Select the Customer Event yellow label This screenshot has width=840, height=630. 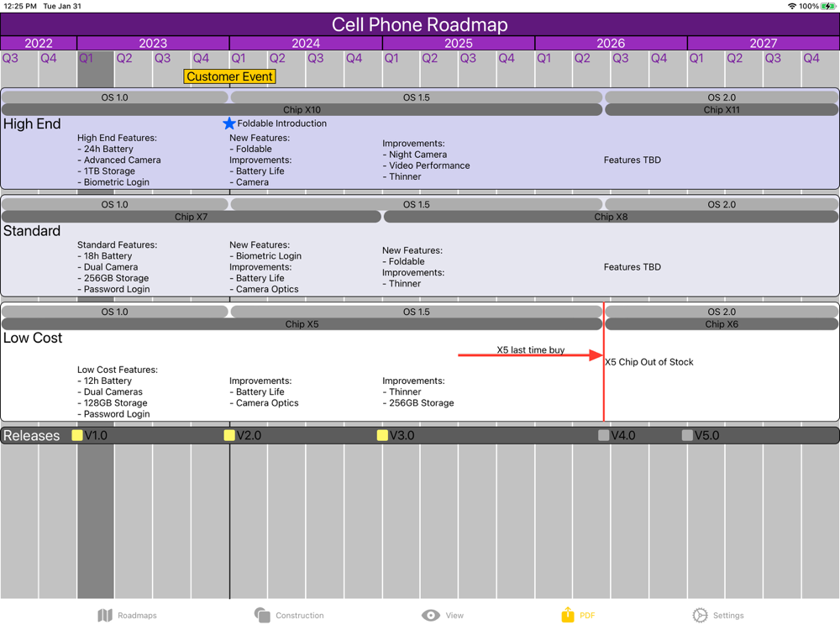[229, 76]
